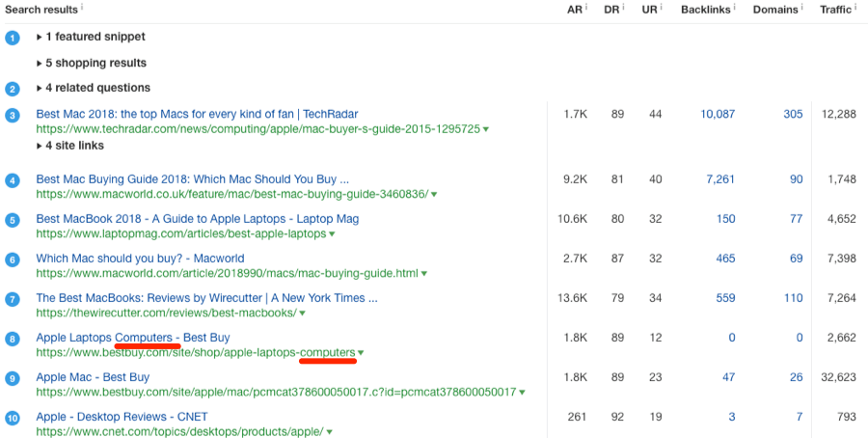Open Best Mac Buying Guide 2018 result
This screenshot has width=868, height=438.
(193, 179)
